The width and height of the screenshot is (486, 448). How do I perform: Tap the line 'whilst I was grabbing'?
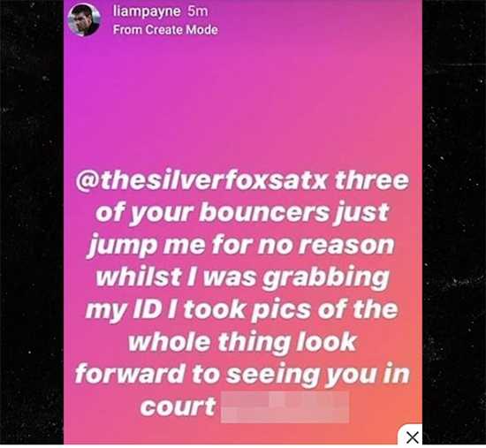(242, 277)
